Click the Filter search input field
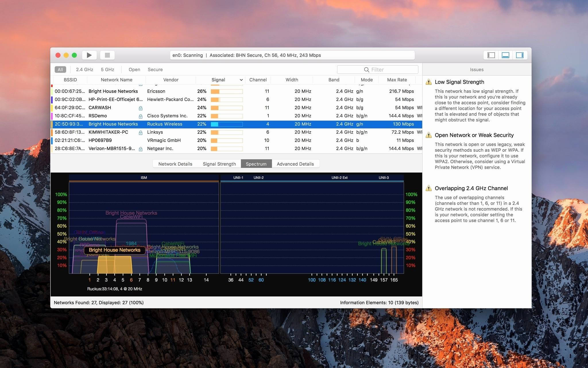 click(x=378, y=69)
